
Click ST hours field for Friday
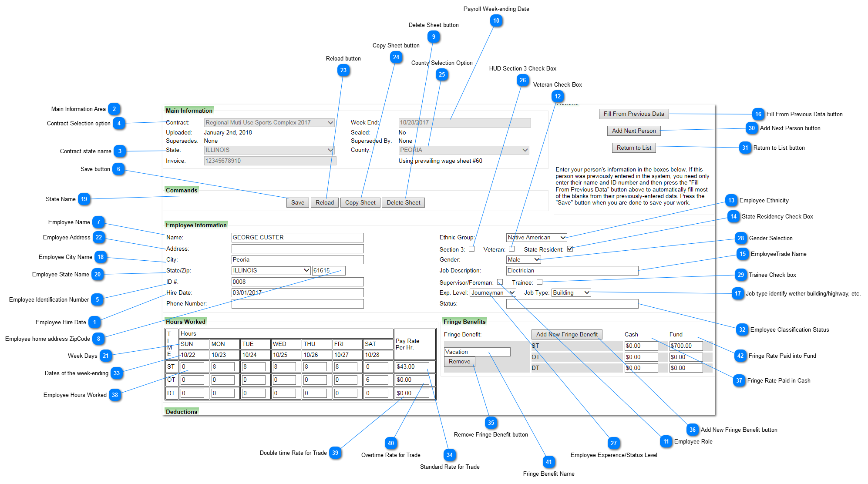[x=346, y=367]
